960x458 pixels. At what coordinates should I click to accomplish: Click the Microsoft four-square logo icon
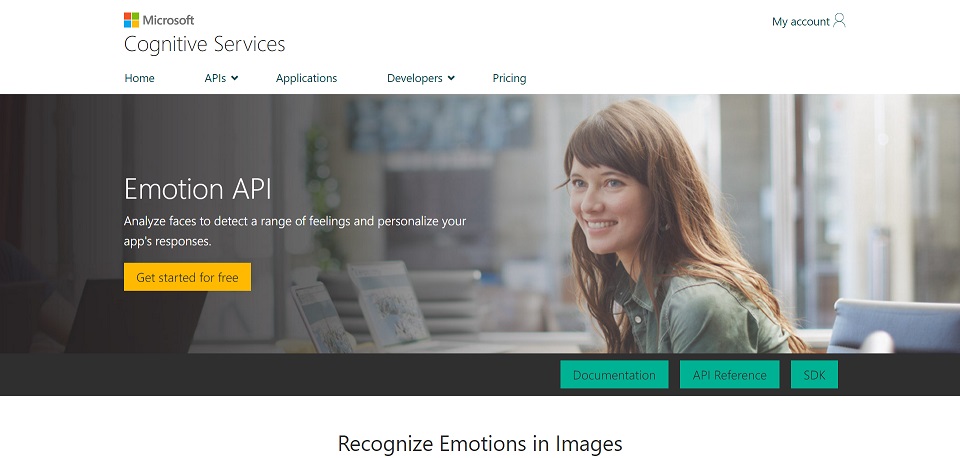(x=131, y=20)
